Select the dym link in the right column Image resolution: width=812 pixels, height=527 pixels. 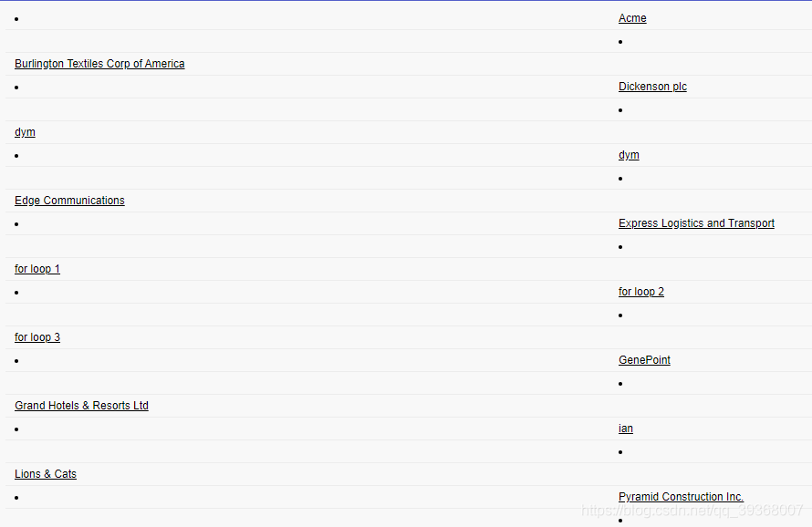tap(629, 154)
